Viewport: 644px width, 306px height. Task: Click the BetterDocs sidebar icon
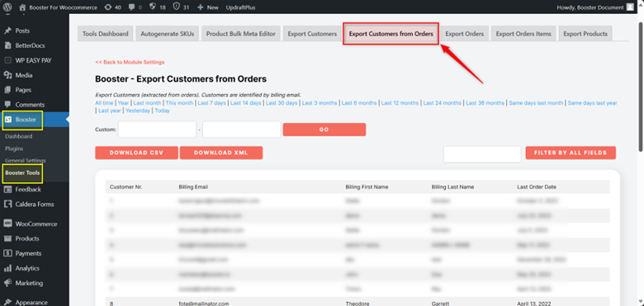pyautogui.click(x=7, y=45)
